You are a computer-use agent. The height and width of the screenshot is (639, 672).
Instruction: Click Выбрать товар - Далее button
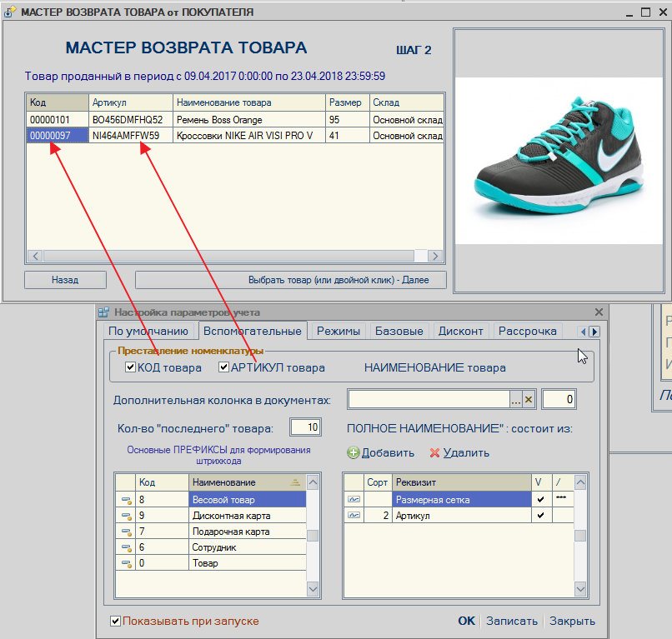291,280
